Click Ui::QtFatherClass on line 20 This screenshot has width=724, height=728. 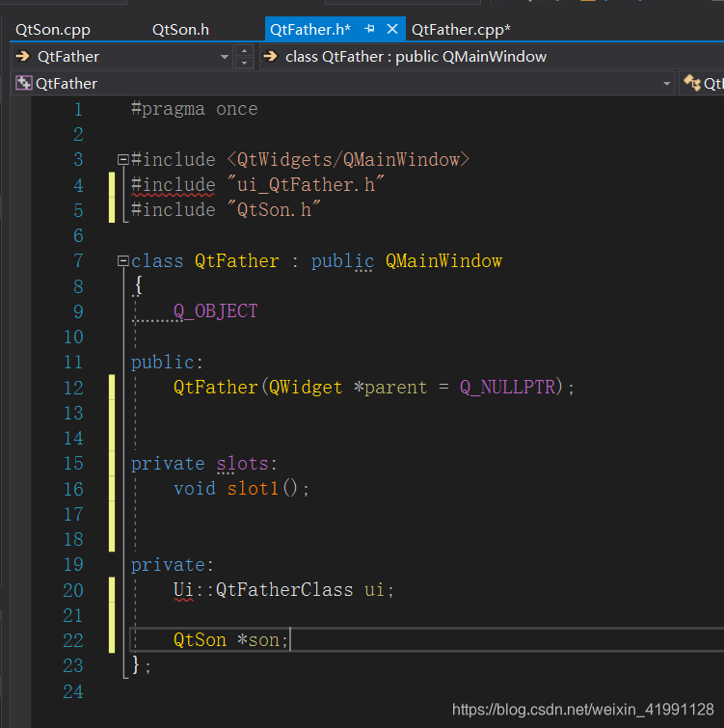pyautogui.click(x=263, y=590)
